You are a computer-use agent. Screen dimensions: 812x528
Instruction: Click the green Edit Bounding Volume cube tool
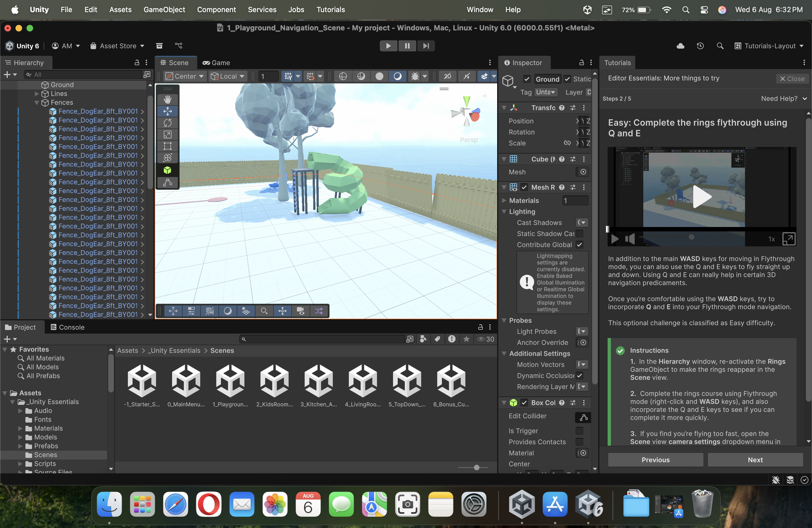coord(167,170)
